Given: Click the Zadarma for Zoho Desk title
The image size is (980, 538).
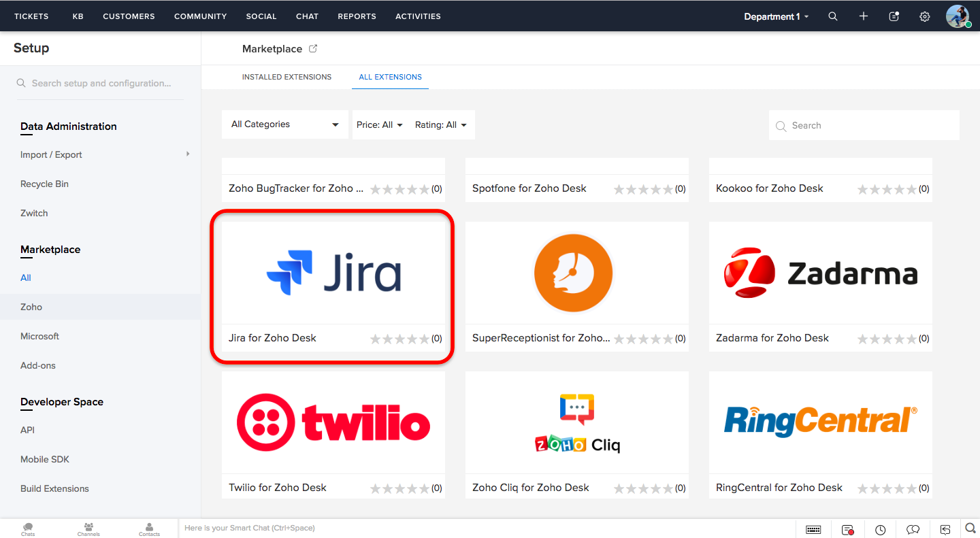Looking at the screenshot, I should (x=772, y=337).
